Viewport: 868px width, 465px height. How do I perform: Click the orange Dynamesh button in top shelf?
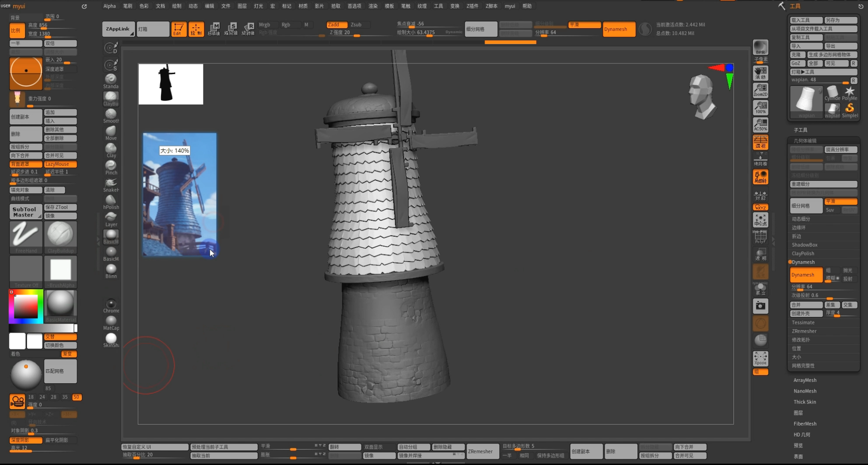click(619, 29)
